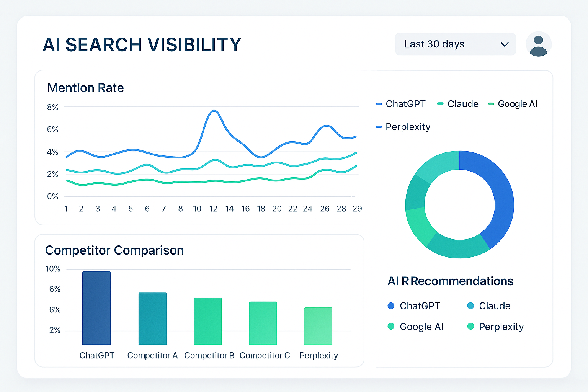Select the Perplexity legend dot
Viewport: 588px width, 392px height.
[x=470, y=326]
